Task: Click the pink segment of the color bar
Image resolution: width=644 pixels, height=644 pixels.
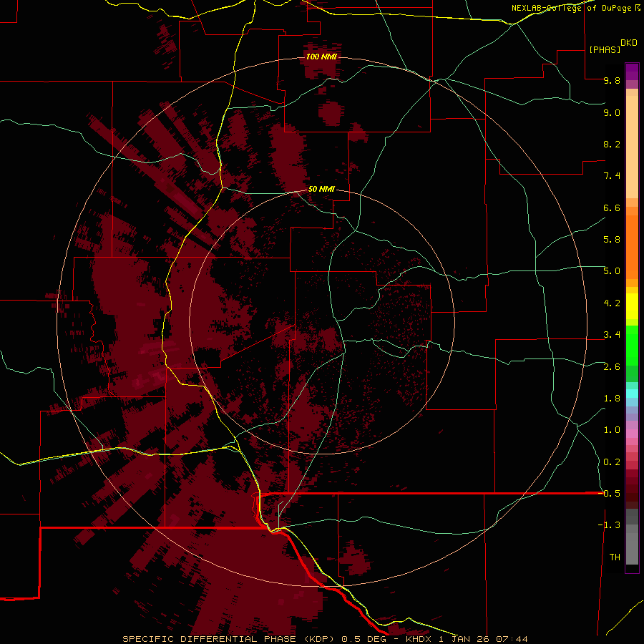Action: pos(632,434)
